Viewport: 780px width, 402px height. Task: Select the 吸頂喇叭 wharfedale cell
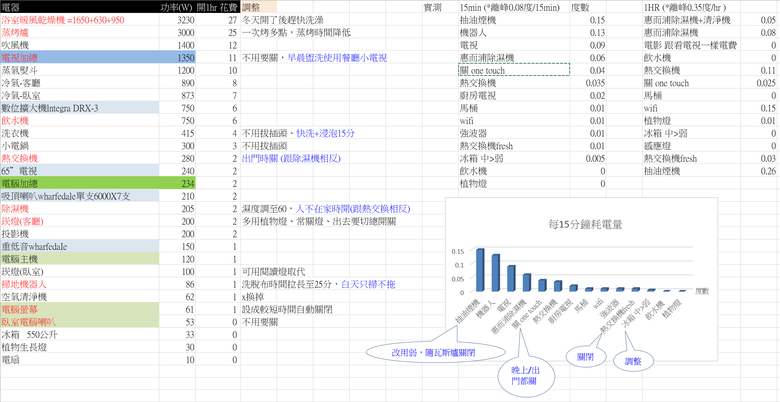[80, 196]
